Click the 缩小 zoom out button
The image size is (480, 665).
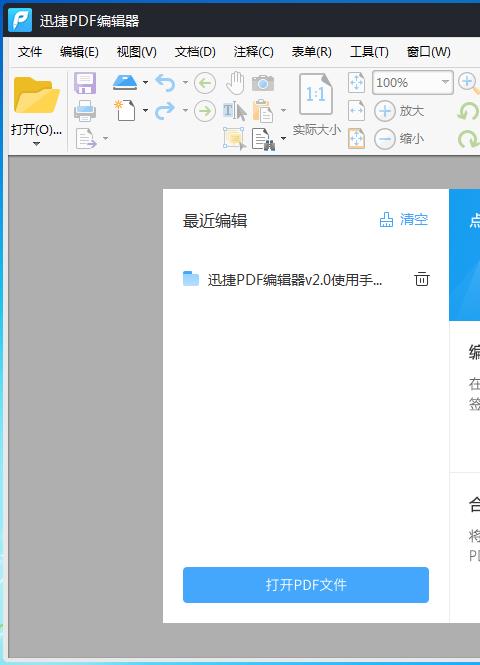tap(399, 139)
